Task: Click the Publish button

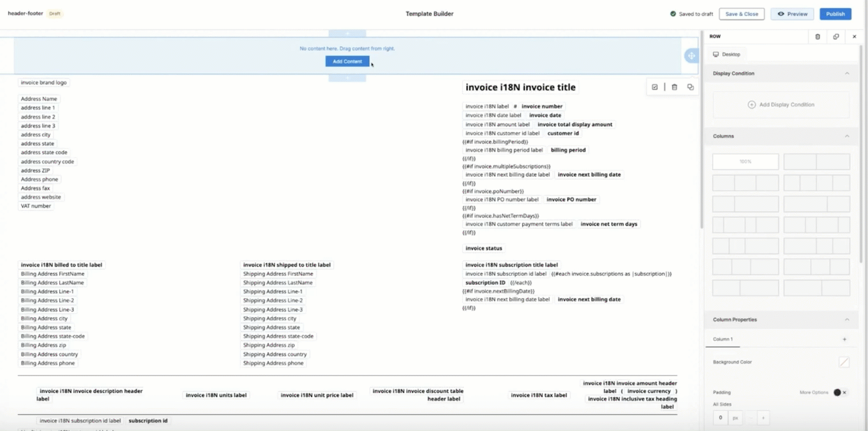Action: click(835, 14)
